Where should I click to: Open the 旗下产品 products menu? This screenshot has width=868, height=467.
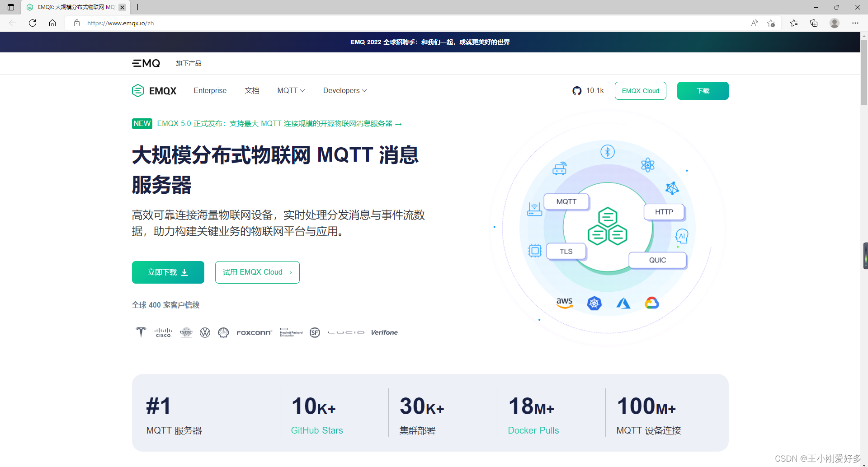pos(189,63)
